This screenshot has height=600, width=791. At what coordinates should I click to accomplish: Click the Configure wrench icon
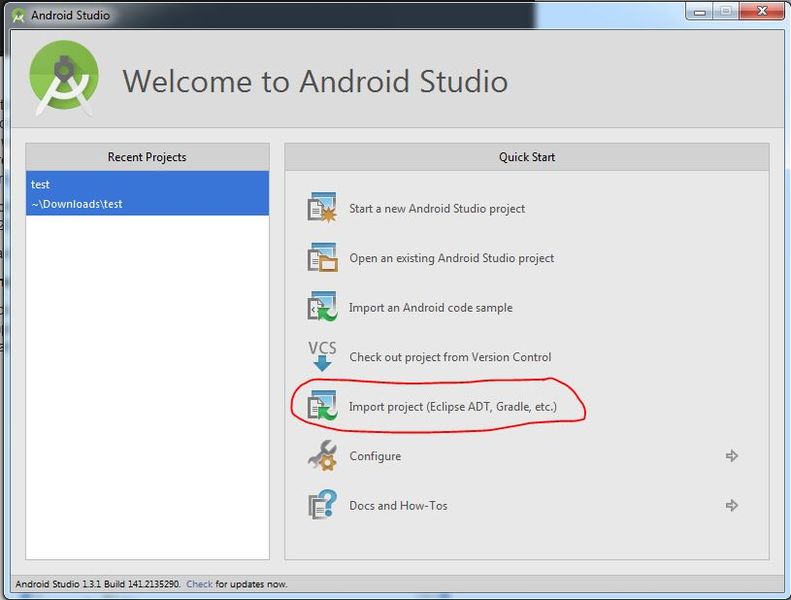coord(322,455)
